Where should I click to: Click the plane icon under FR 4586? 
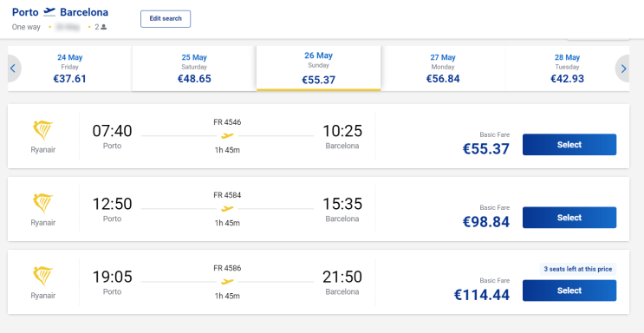[227, 282]
